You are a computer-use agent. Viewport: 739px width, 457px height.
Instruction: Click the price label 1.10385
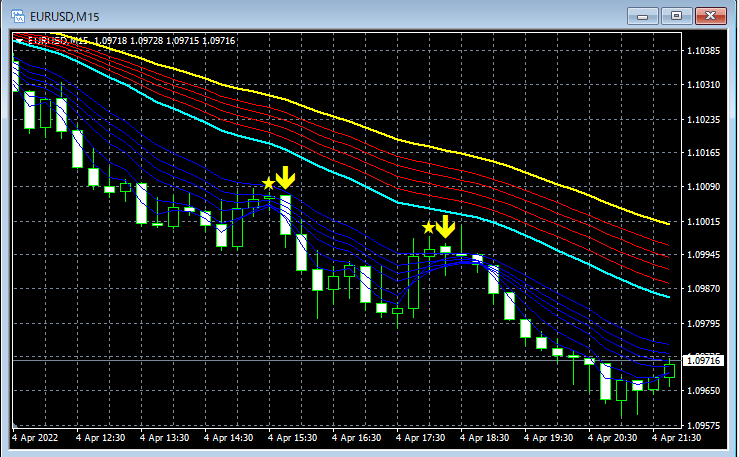coord(704,51)
